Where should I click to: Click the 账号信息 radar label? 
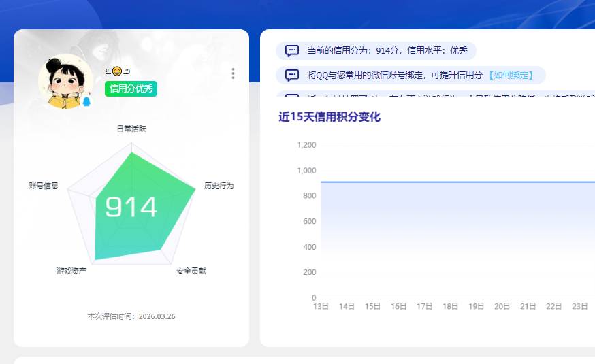(x=44, y=186)
